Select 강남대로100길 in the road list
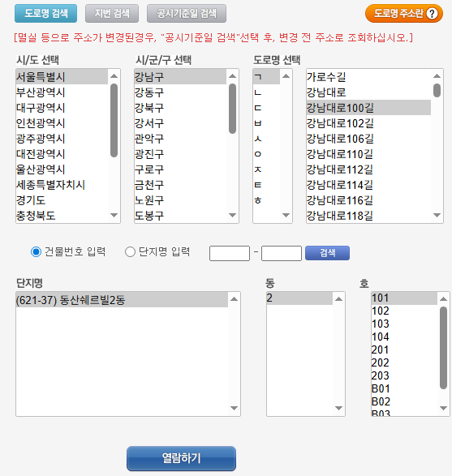The width and height of the screenshot is (452, 476). (x=368, y=108)
